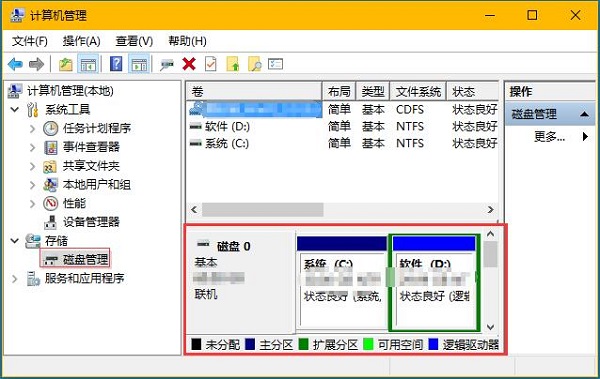Expand the 服务和应用程序 node
The height and width of the screenshot is (379, 600).
pyautogui.click(x=15, y=278)
